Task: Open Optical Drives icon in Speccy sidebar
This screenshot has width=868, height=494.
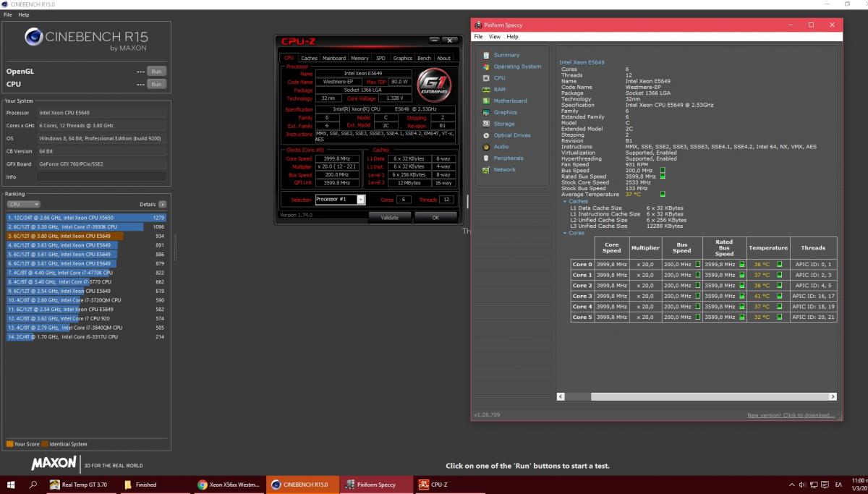Action: (x=486, y=135)
